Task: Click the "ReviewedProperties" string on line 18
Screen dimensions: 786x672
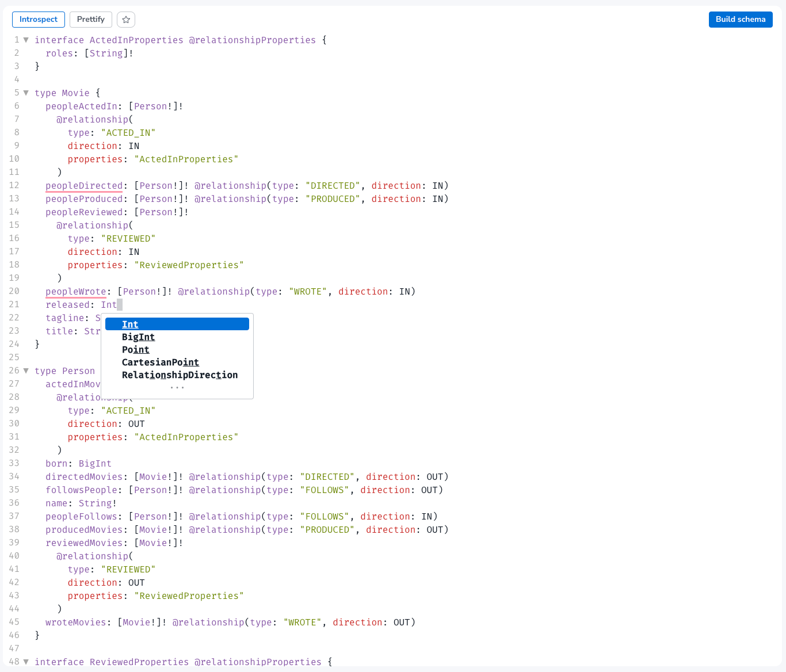Action: (189, 265)
